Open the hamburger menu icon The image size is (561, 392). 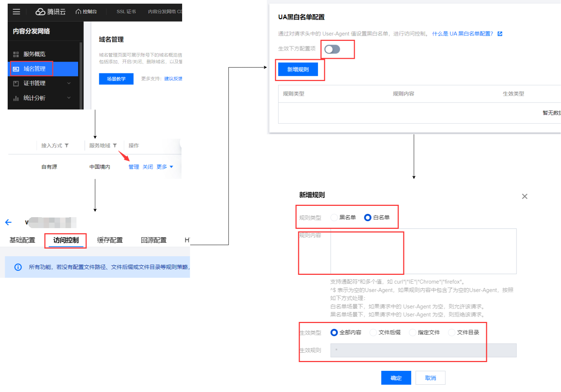(16, 12)
